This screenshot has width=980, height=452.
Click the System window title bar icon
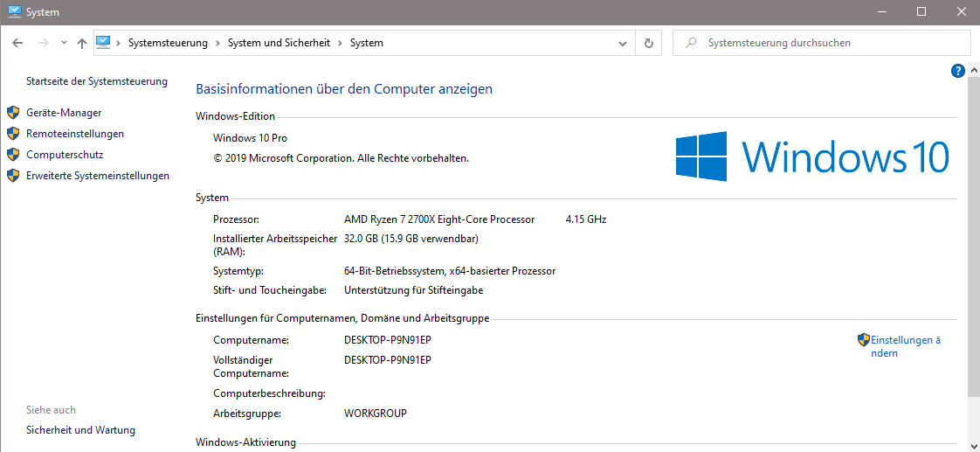(14, 11)
